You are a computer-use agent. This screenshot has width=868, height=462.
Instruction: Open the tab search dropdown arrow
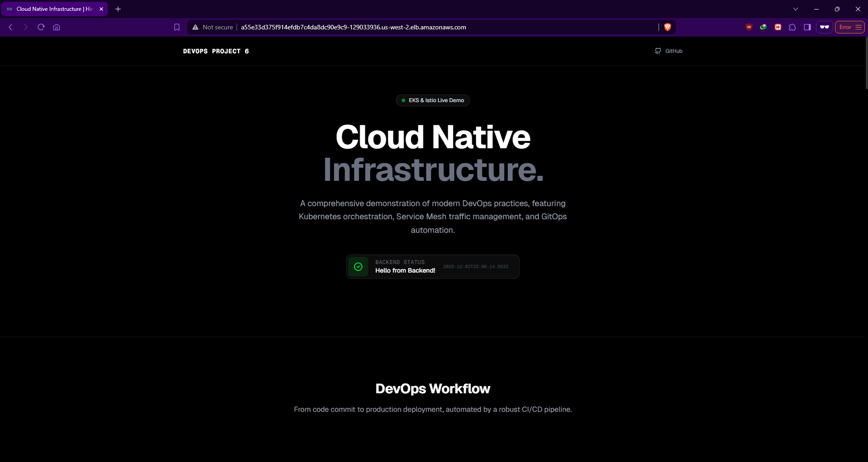click(796, 9)
